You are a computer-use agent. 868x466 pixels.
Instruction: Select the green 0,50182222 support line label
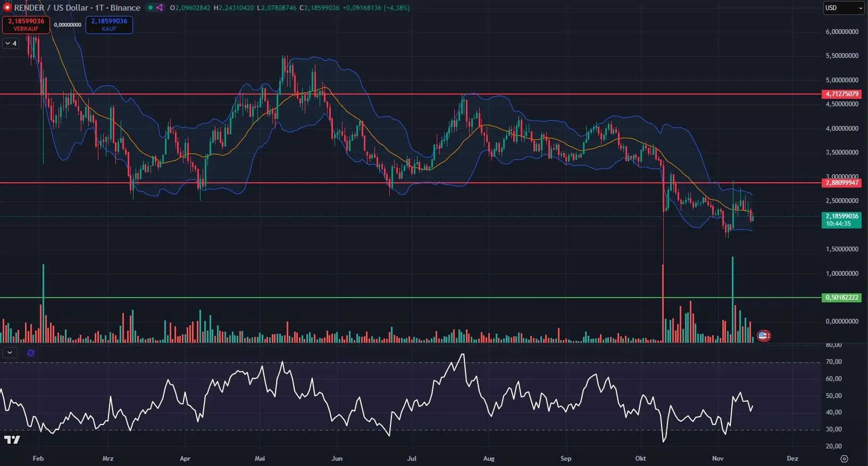[842, 298]
